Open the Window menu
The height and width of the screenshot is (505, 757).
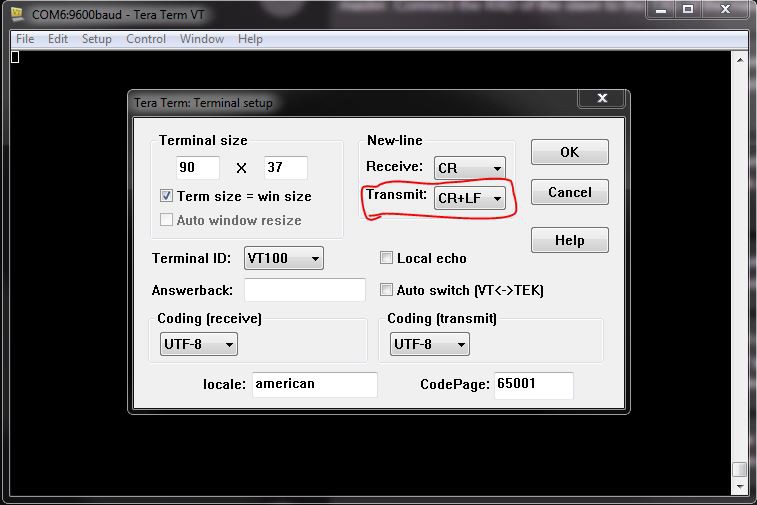tap(202, 39)
